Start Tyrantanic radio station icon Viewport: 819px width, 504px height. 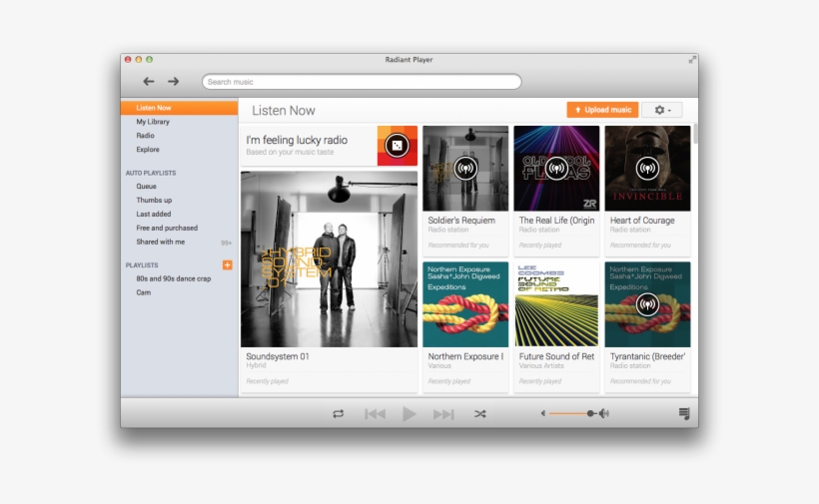click(x=647, y=304)
